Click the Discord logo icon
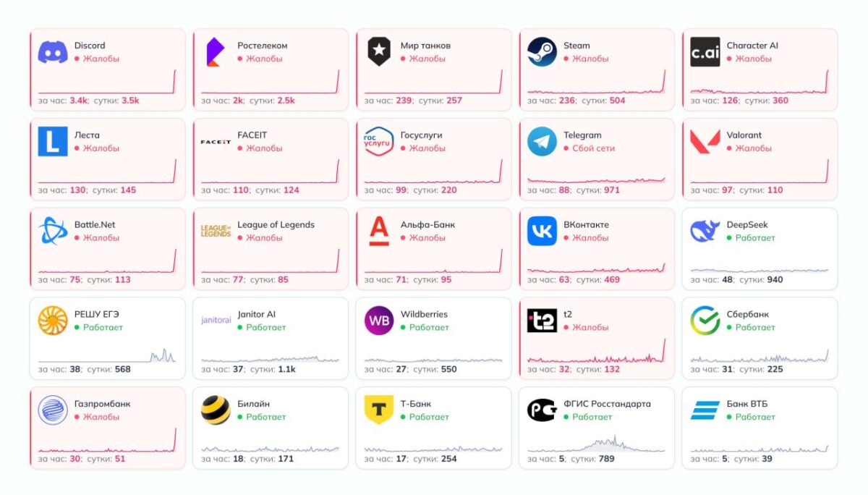 click(52, 51)
